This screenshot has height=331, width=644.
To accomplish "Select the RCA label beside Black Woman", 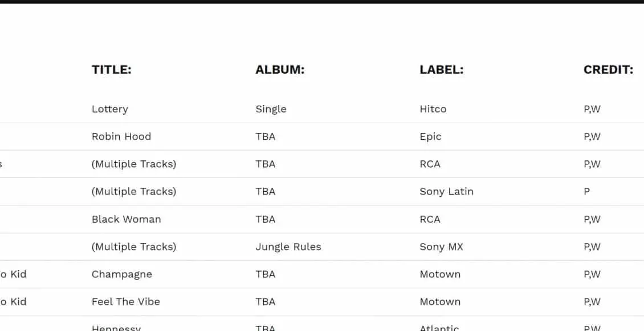I will 430,219.
